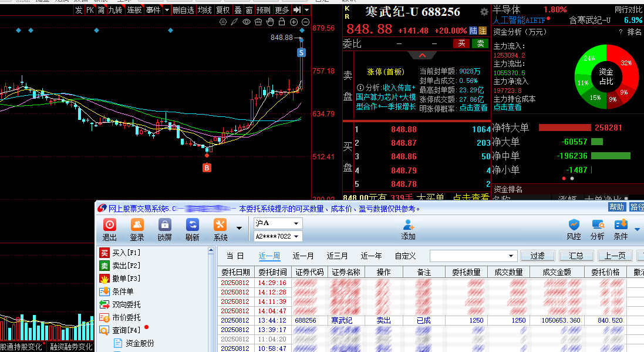Open dropdown arrow at toolbar's far right
The height and width of the screenshot is (352, 644).
click(x=306, y=10)
